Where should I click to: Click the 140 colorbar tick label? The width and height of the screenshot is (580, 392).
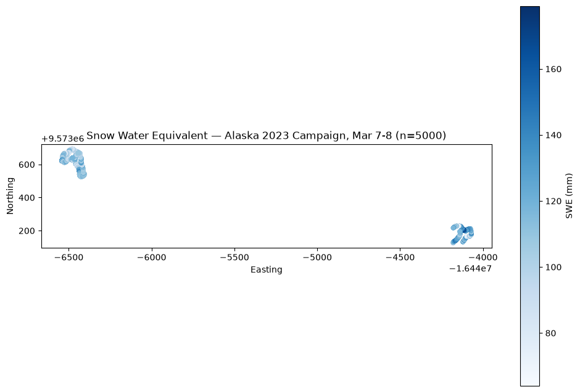click(x=553, y=135)
